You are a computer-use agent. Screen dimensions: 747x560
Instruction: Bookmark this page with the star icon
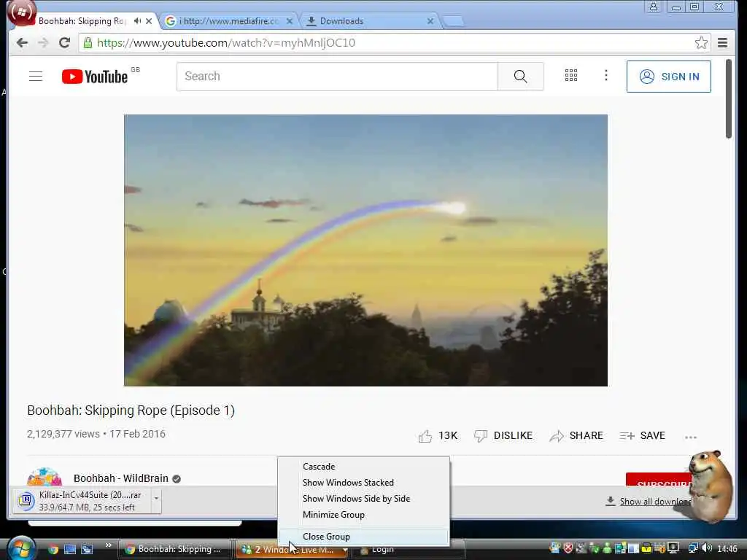[x=701, y=43]
